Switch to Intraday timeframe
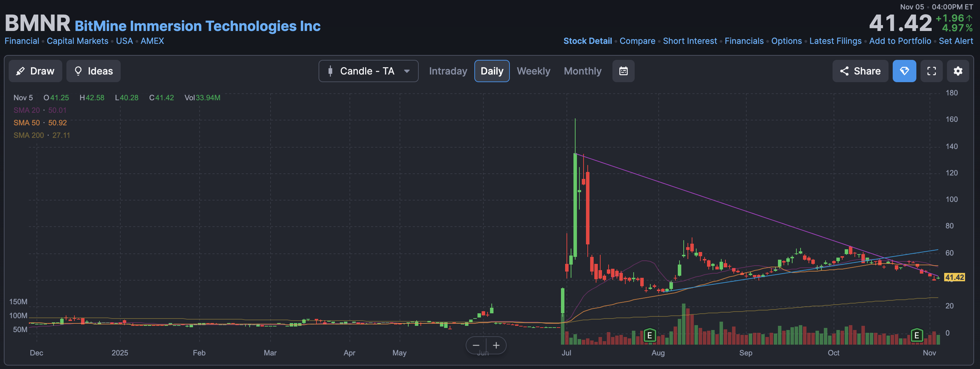This screenshot has width=980, height=369. pos(448,71)
